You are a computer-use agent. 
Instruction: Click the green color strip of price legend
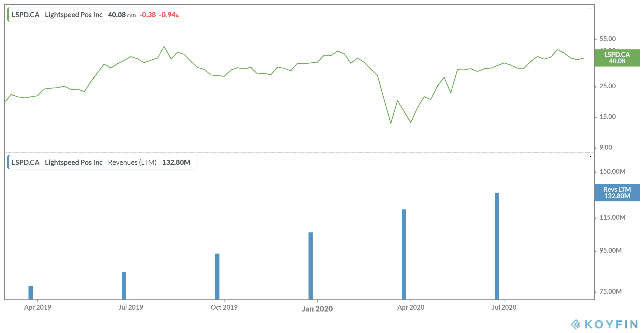(8, 15)
